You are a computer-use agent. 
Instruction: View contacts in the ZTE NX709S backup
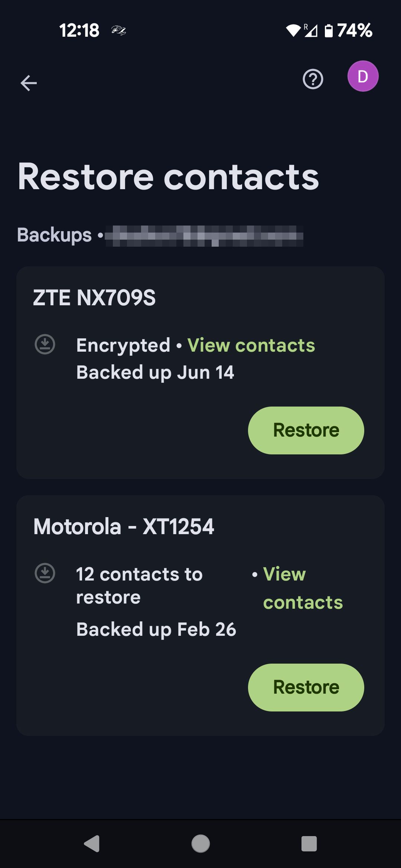[x=251, y=345]
